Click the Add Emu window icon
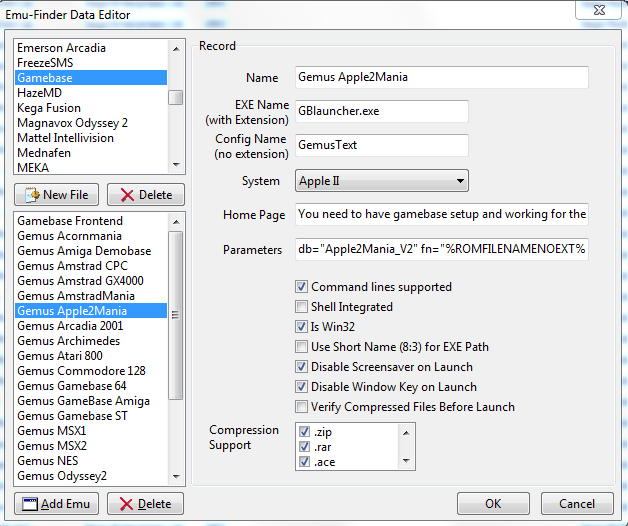The height and width of the screenshot is (526, 628). coord(30,504)
